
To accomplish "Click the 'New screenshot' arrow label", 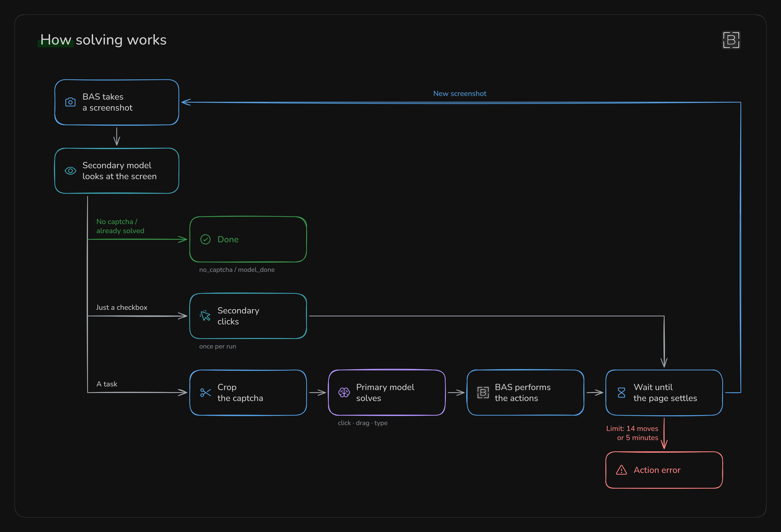I will pyautogui.click(x=460, y=93).
